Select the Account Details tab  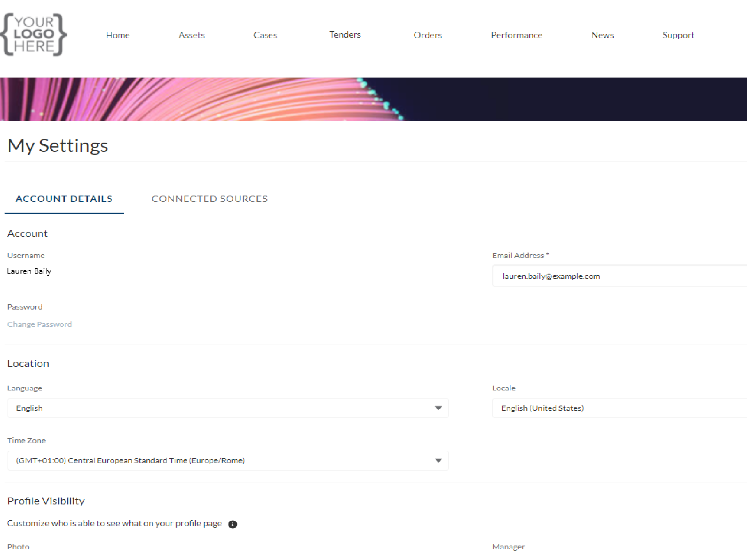tap(64, 199)
